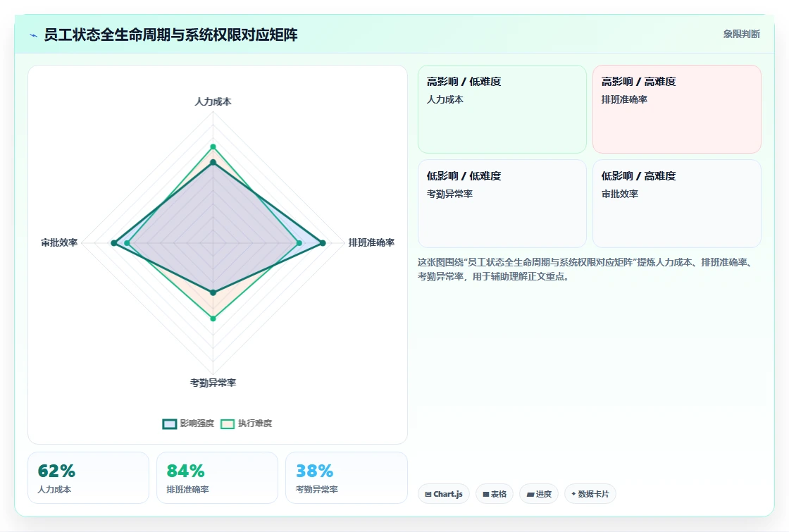Click 人力成本 text in 高影响 / 低难度 card
Viewport: 789px width, 532px height.
click(445, 99)
